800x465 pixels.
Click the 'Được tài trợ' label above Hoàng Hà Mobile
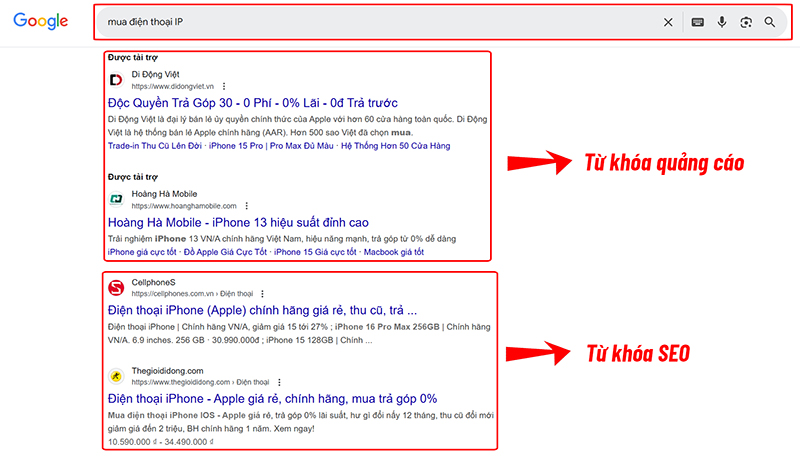133,177
